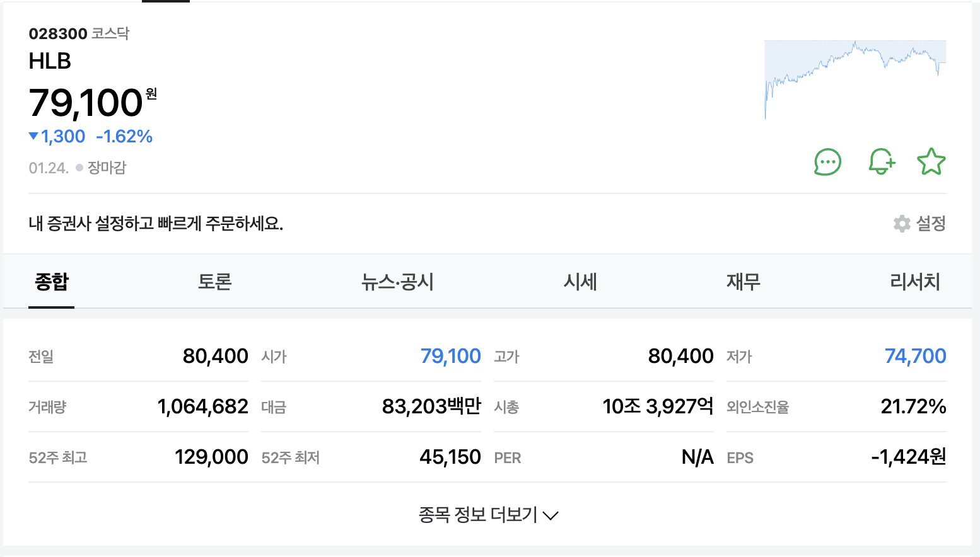Open the chat bubble discussion icon
This screenshot has height=557, width=980.
[x=827, y=162]
